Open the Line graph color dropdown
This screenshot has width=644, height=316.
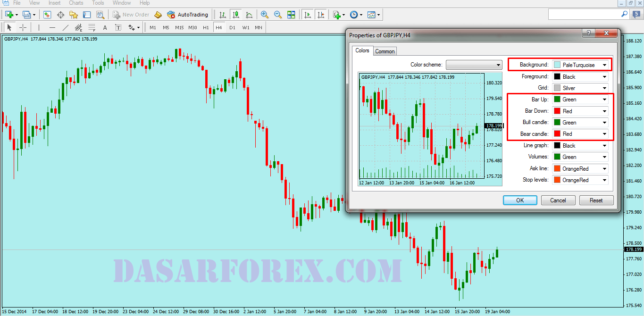pyautogui.click(x=580, y=145)
